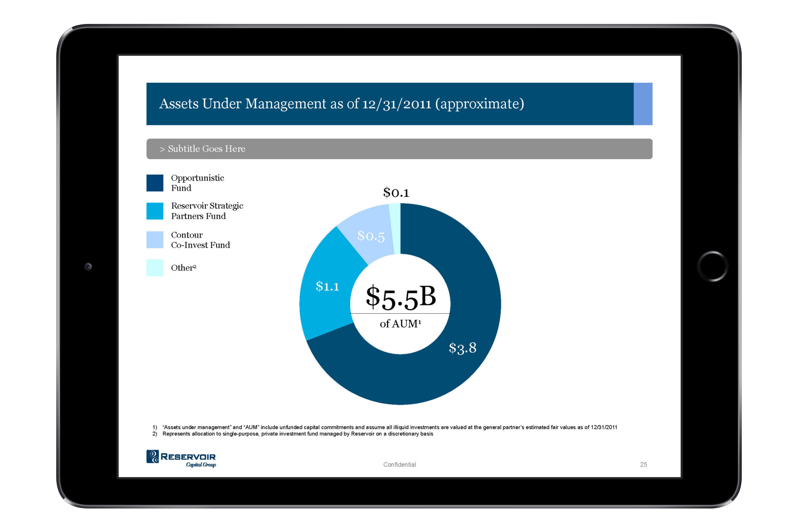Screen dimensions: 798x532
Task: Click the $5.5B total in donut center
Action: click(x=401, y=297)
